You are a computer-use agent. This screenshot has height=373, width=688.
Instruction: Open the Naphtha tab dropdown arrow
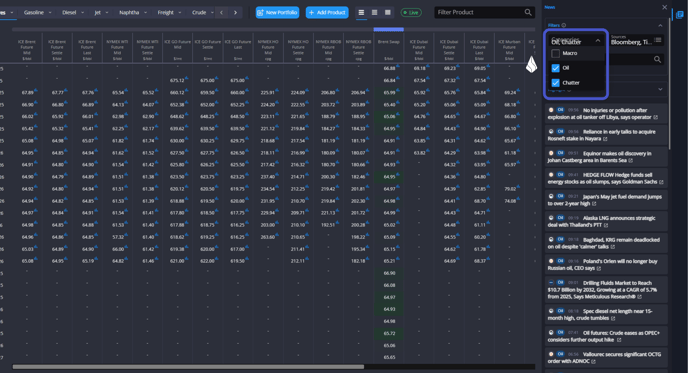[145, 13]
